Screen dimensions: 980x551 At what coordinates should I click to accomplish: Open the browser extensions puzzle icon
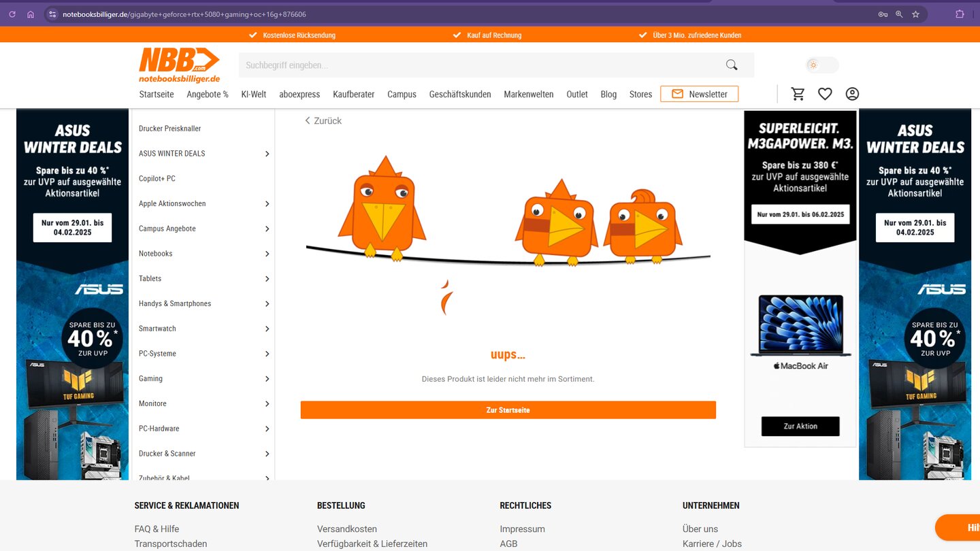[x=960, y=14]
